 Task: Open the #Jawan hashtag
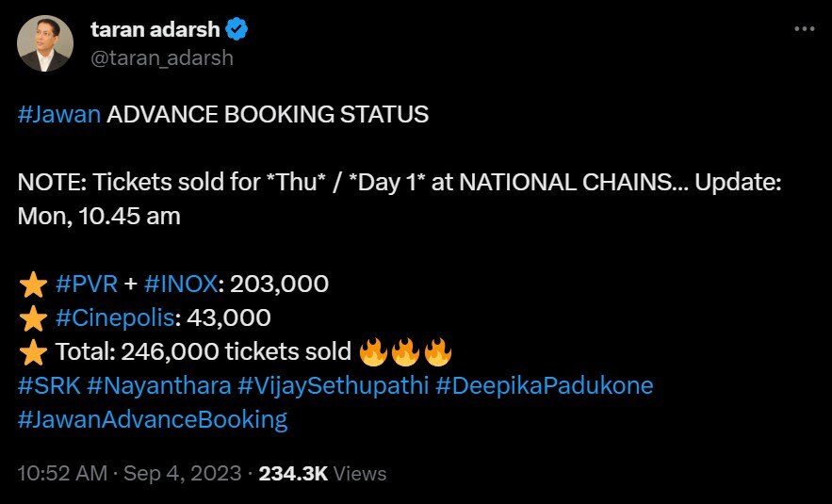click(58, 116)
